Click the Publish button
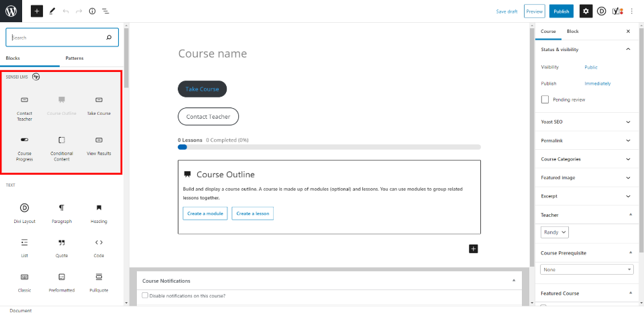Image resolution: width=644 pixels, height=315 pixels. [x=561, y=11]
